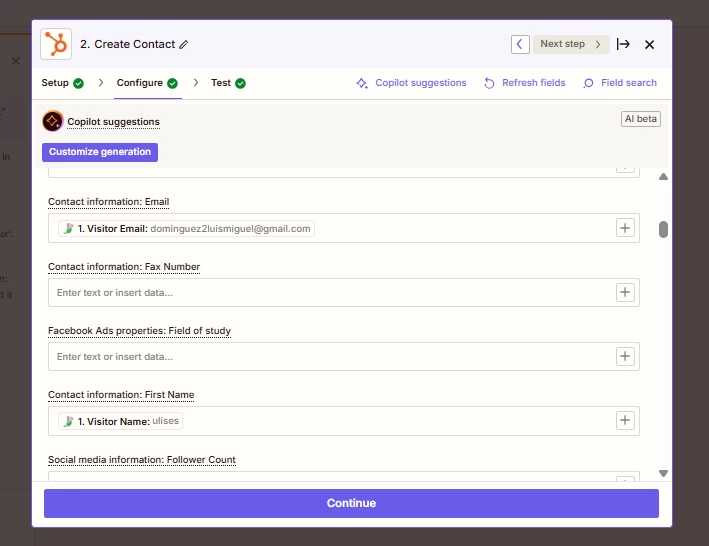Screen dimensions: 709x546
Task: Click the Copilot sparkle icon in toolbar
Action: (362, 83)
